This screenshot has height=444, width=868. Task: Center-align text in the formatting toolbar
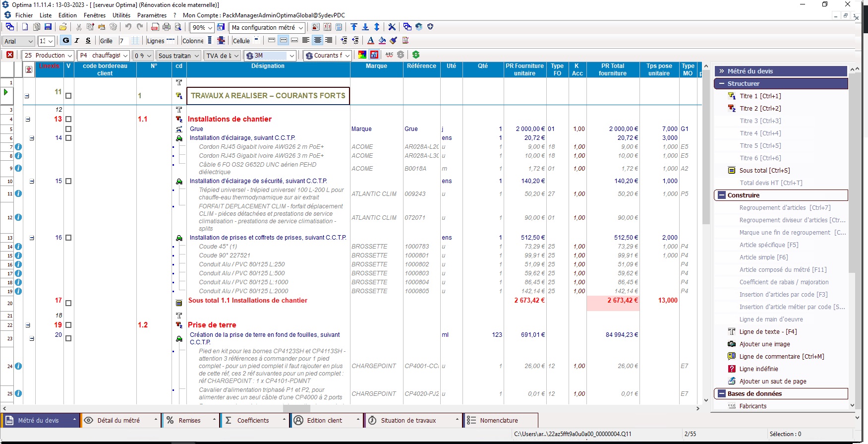(x=317, y=40)
